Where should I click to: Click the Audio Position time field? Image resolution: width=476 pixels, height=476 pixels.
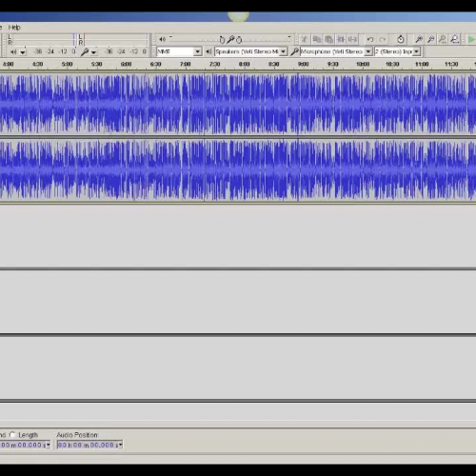point(89,445)
